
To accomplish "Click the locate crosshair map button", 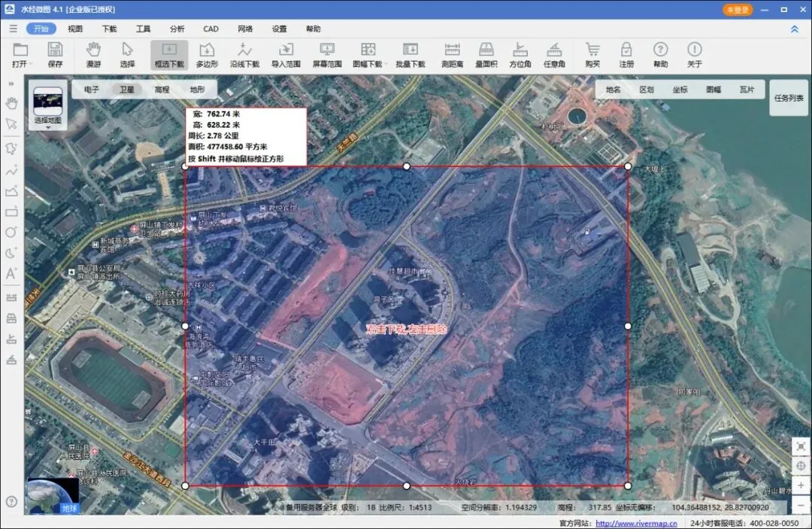I will (801, 466).
